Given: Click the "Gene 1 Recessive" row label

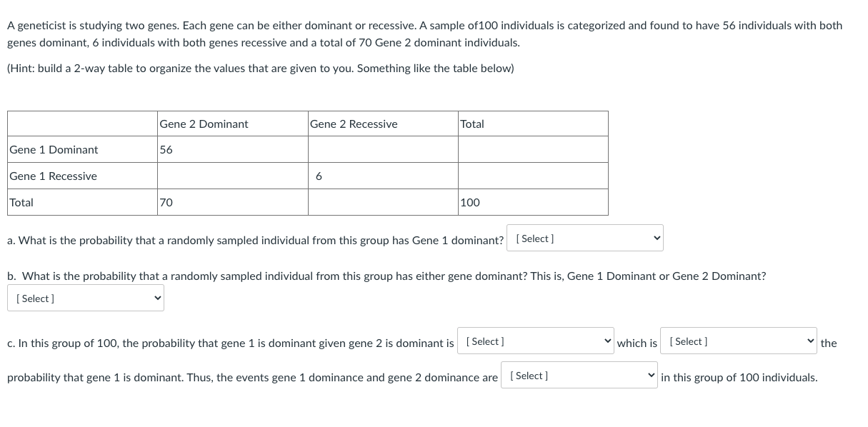Looking at the screenshot, I should [83, 176].
